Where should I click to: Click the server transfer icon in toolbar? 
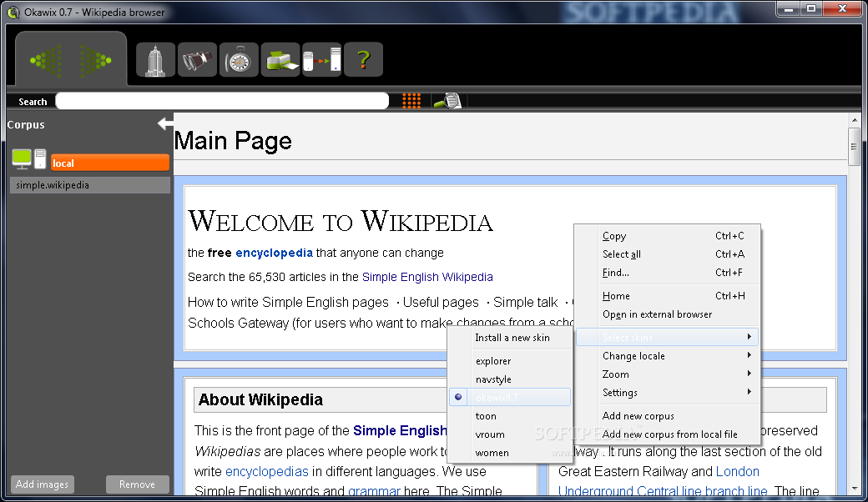(x=322, y=60)
